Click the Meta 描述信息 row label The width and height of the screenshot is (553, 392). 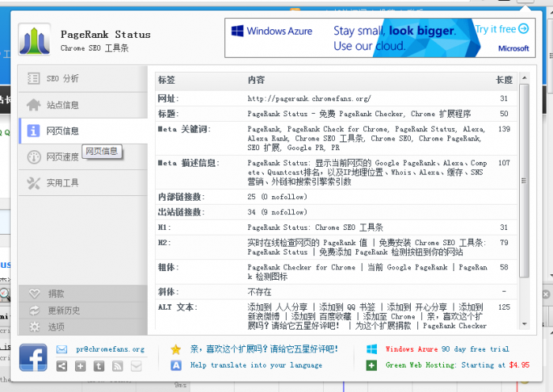click(x=188, y=163)
